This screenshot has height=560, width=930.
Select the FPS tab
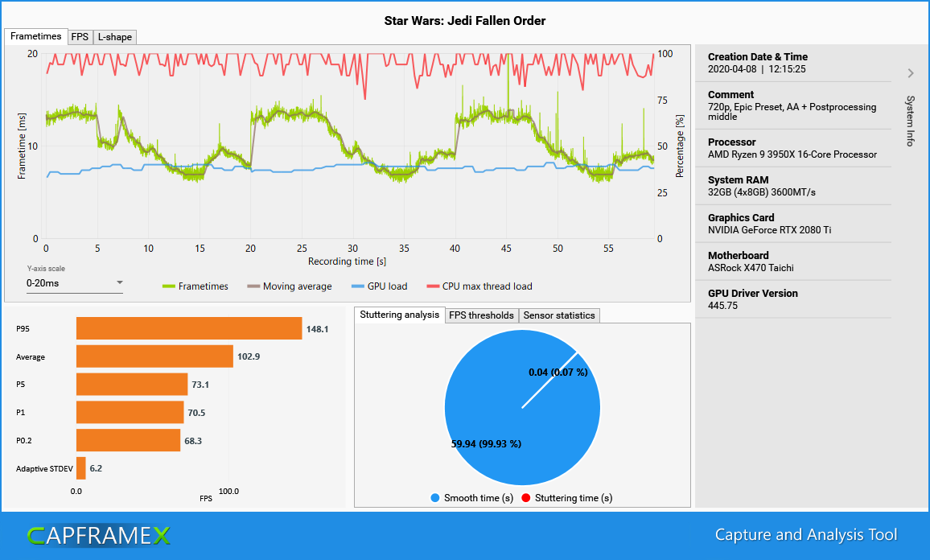click(80, 36)
